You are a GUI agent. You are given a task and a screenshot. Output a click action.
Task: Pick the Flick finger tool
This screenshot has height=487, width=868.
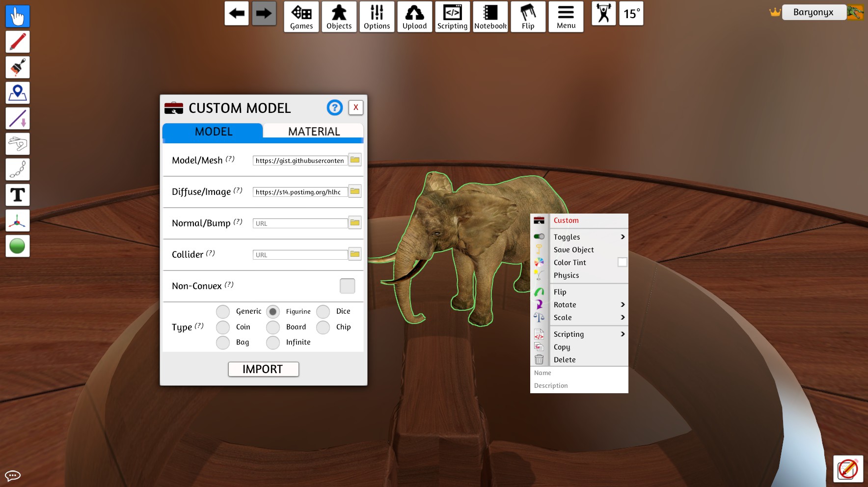(18, 144)
